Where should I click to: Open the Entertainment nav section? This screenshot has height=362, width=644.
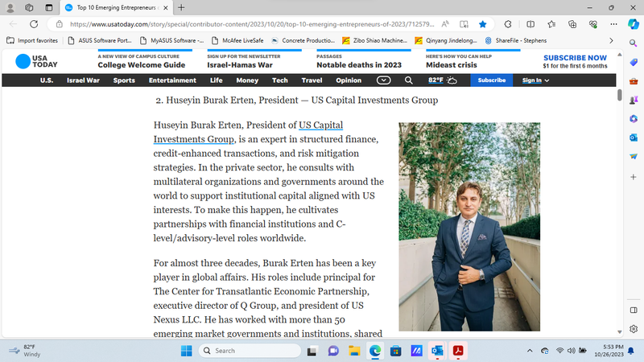[172, 80]
